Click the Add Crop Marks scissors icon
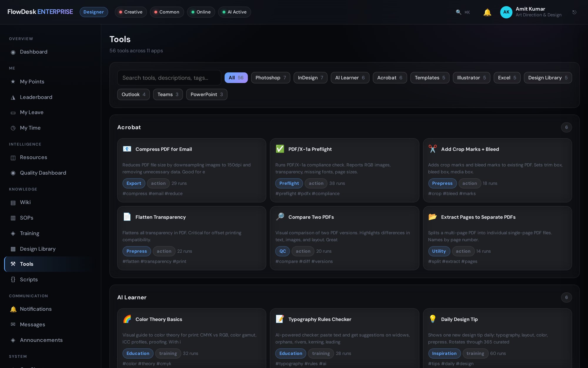Image resolution: width=588 pixels, height=368 pixels. tap(432, 149)
